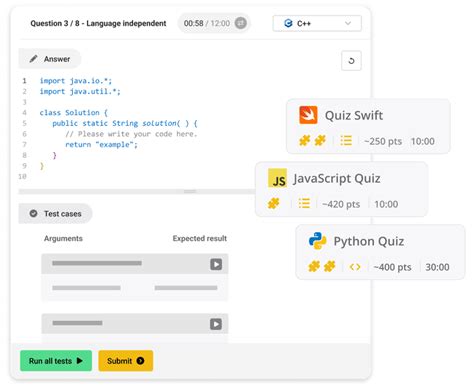The width and height of the screenshot is (474, 388).
Task: Click line number 10 in the editor
Action: point(22,176)
